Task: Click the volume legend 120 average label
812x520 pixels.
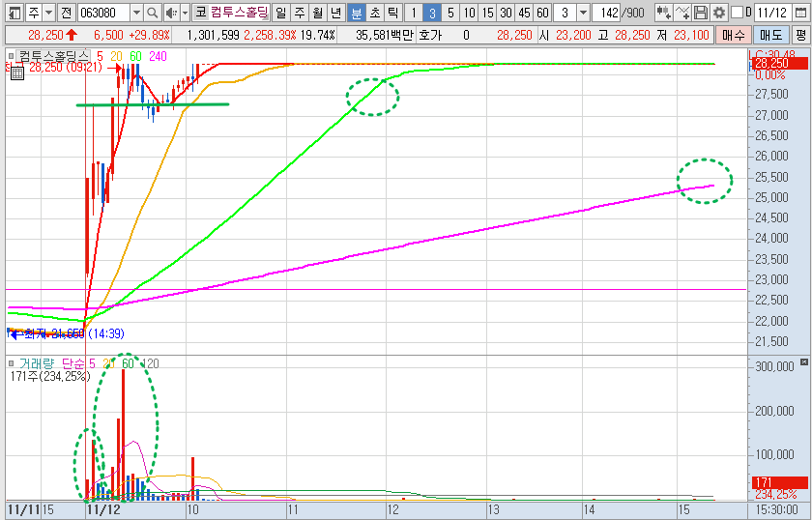Action: (x=150, y=363)
